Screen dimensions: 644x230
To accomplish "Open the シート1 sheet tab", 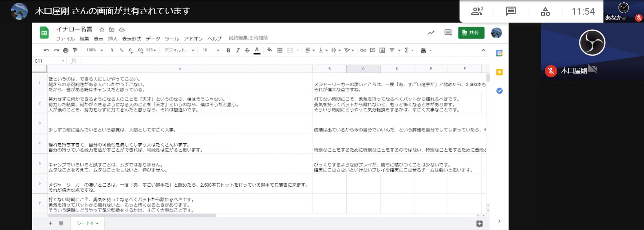I will [x=87, y=223].
